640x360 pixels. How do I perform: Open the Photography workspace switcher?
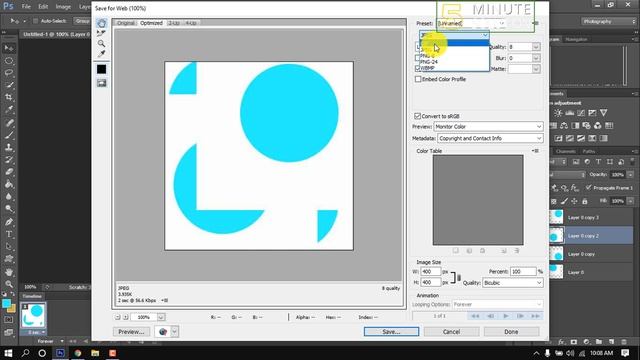coord(609,21)
